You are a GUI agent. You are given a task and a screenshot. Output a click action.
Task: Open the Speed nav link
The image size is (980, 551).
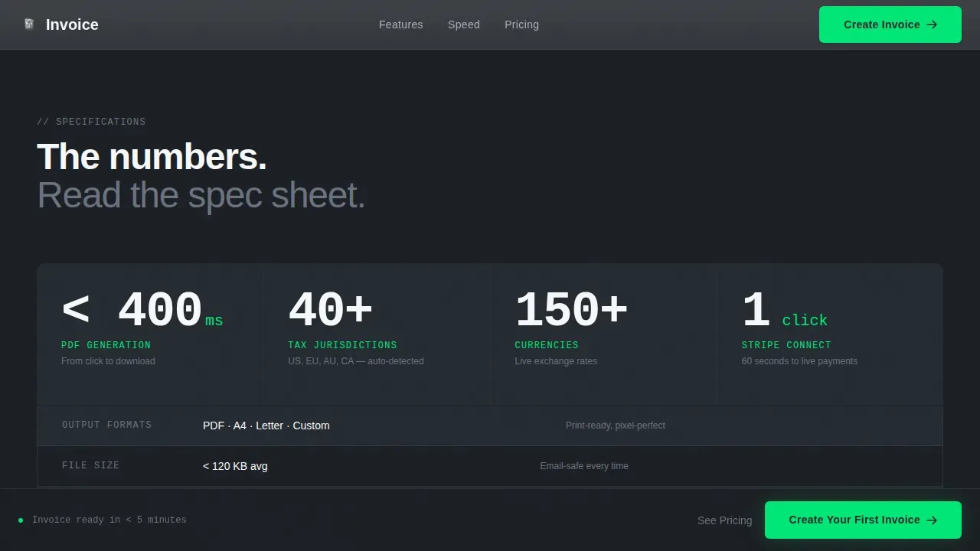click(x=464, y=24)
